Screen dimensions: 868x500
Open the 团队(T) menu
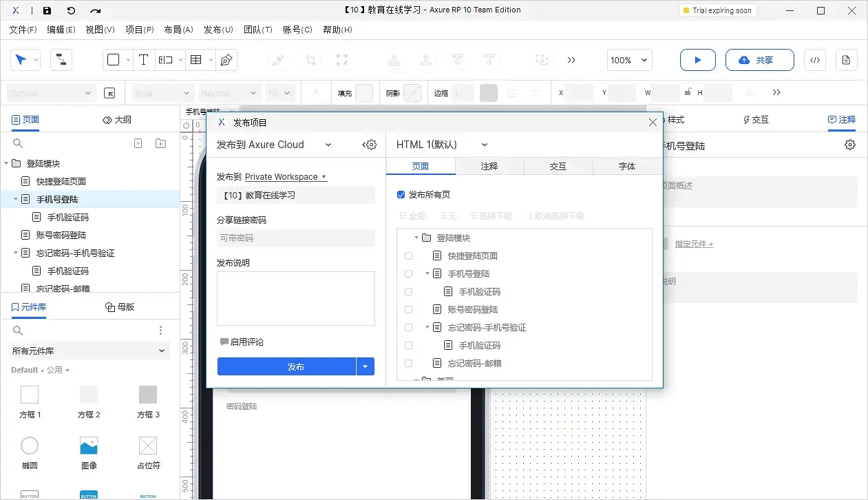(259, 30)
